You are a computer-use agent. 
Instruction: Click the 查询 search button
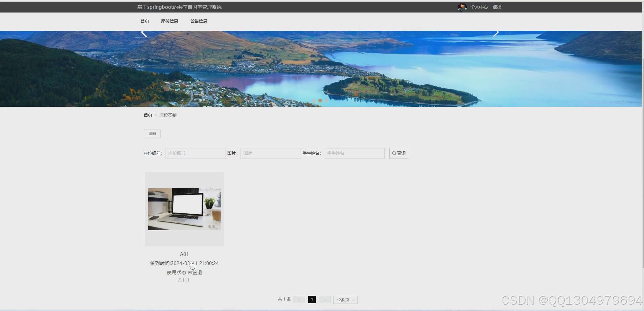pos(398,153)
